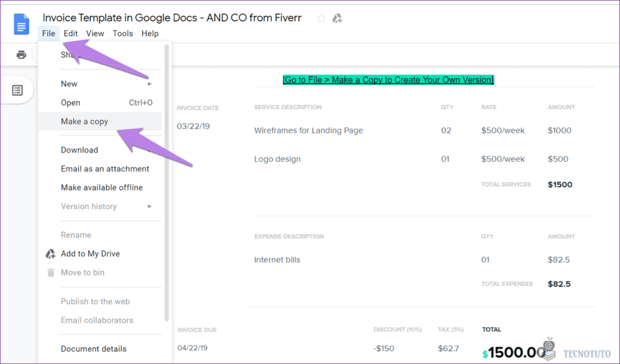Image resolution: width=620 pixels, height=364 pixels.
Task: Click the EXPENSE DESCRIPTION header
Action: pyautogui.click(x=289, y=237)
